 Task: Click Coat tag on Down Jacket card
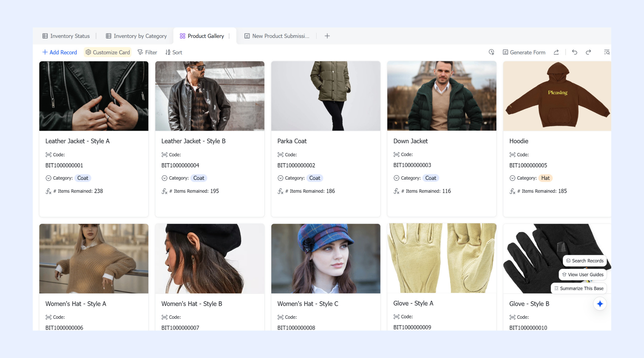click(x=431, y=178)
